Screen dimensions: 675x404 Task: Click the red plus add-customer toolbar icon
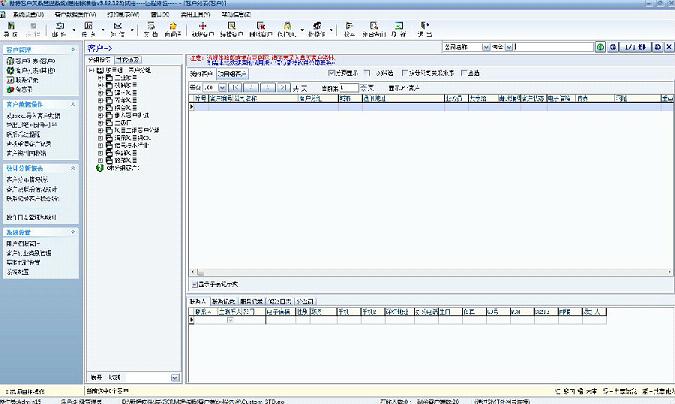coord(203,26)
